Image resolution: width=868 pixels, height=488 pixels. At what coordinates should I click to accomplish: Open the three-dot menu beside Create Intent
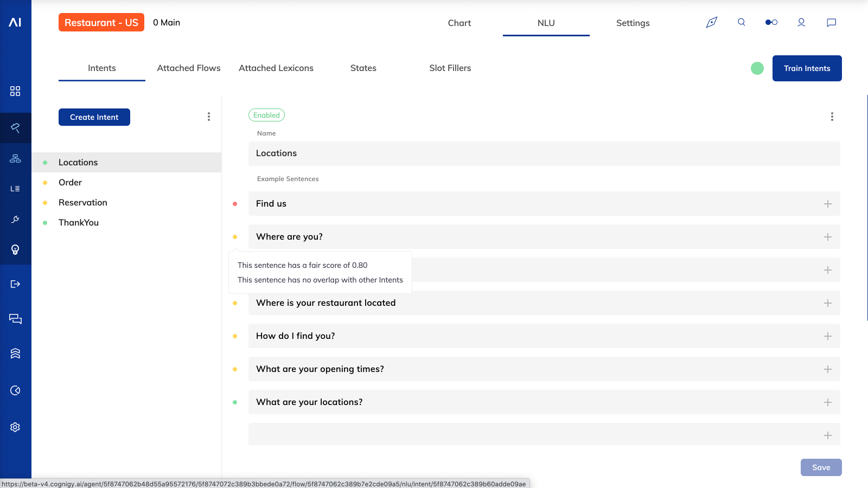209,117
